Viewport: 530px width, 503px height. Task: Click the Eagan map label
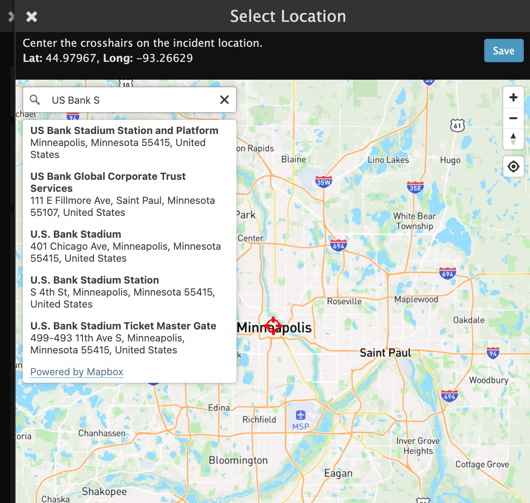tap(338, 473)
